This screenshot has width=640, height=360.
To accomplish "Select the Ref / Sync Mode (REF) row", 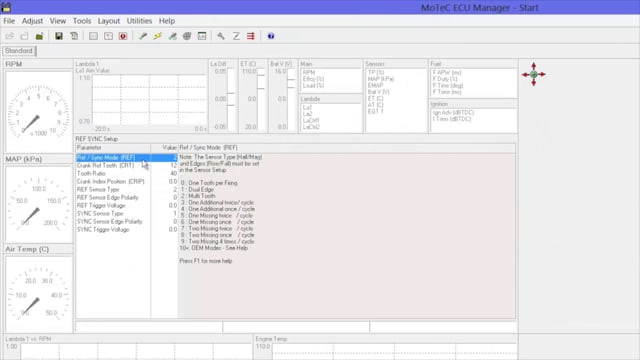I will coord(127,158).
